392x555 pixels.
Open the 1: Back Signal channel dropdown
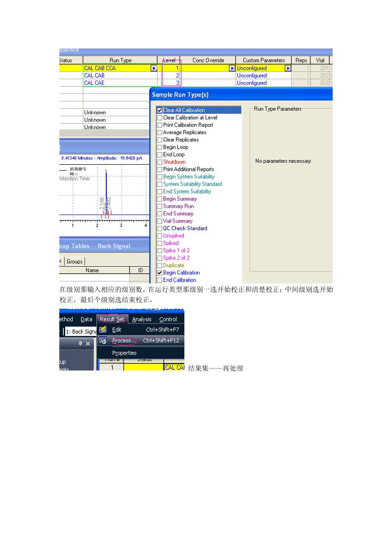[x=81, y=331]
